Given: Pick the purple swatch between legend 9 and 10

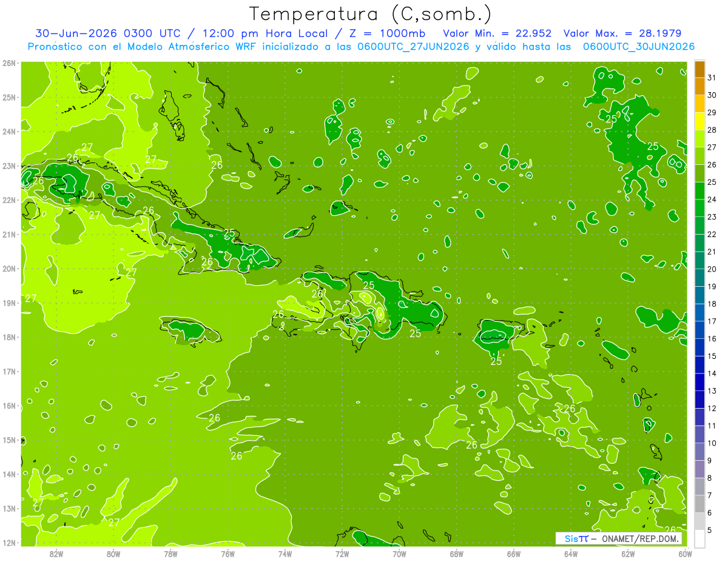Looking at the screenshot, I should pos(699,451).
